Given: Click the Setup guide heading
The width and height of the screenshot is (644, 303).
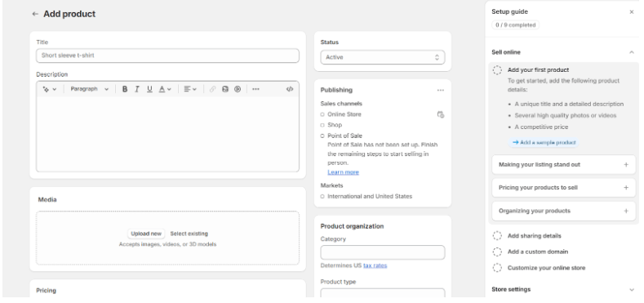Looking at the screenshot, I should pyautogui.click(x=509, y=12).
